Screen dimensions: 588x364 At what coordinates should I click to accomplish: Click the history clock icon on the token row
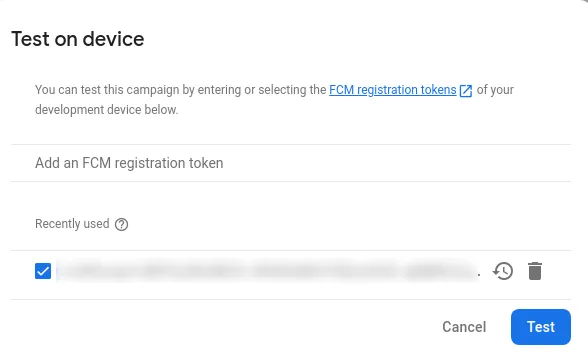click(503, 271)
